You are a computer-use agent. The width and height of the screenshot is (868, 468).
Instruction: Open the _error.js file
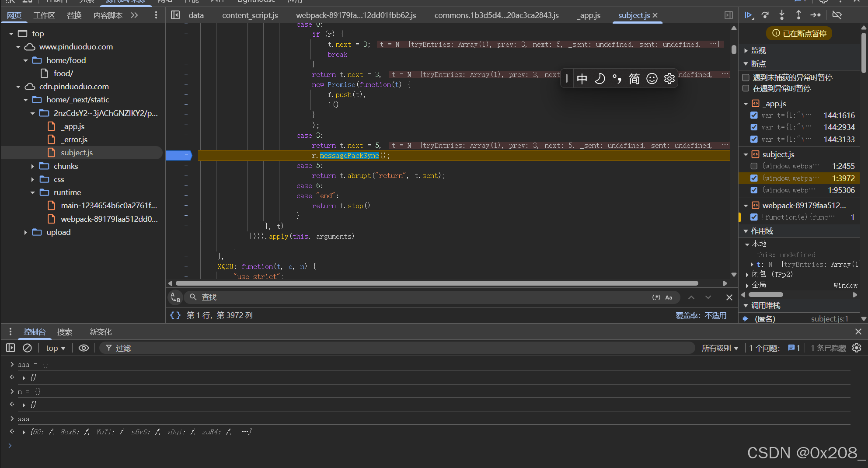74,140
